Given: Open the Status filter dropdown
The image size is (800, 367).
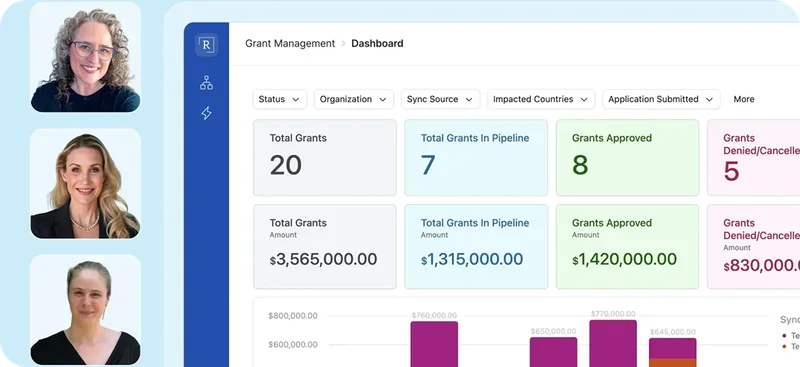Looking at the screenshot, I should coord(280,99).
